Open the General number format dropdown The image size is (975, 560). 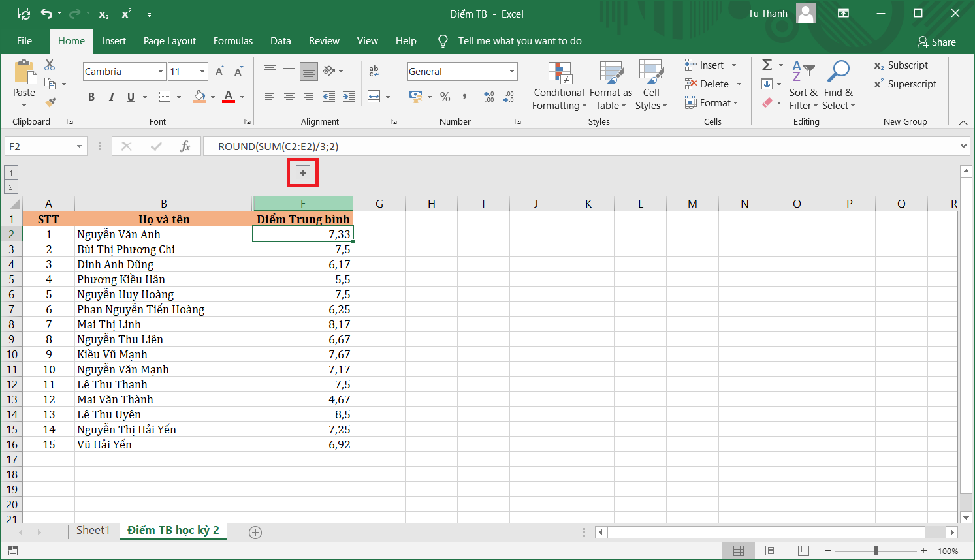click(511, 72)
